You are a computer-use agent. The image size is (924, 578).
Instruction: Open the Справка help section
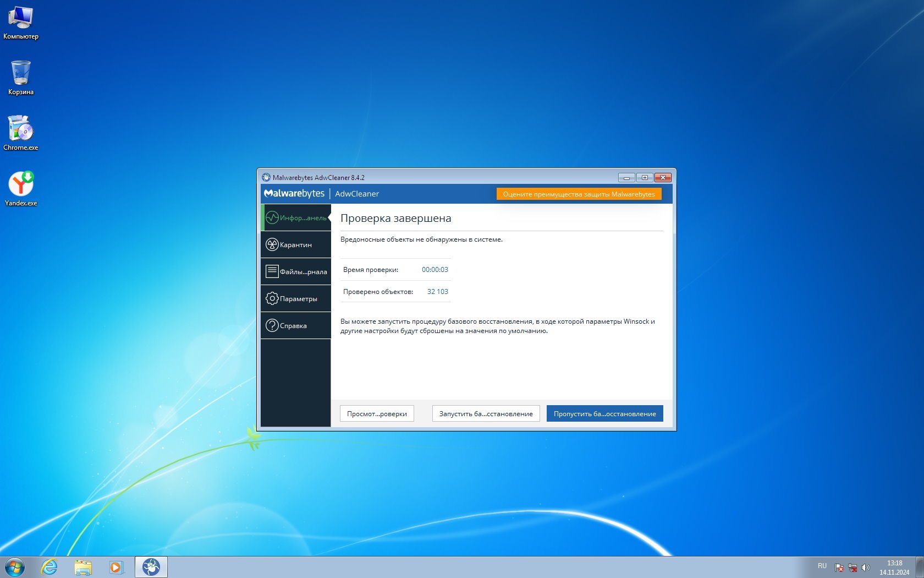[295, 325]
